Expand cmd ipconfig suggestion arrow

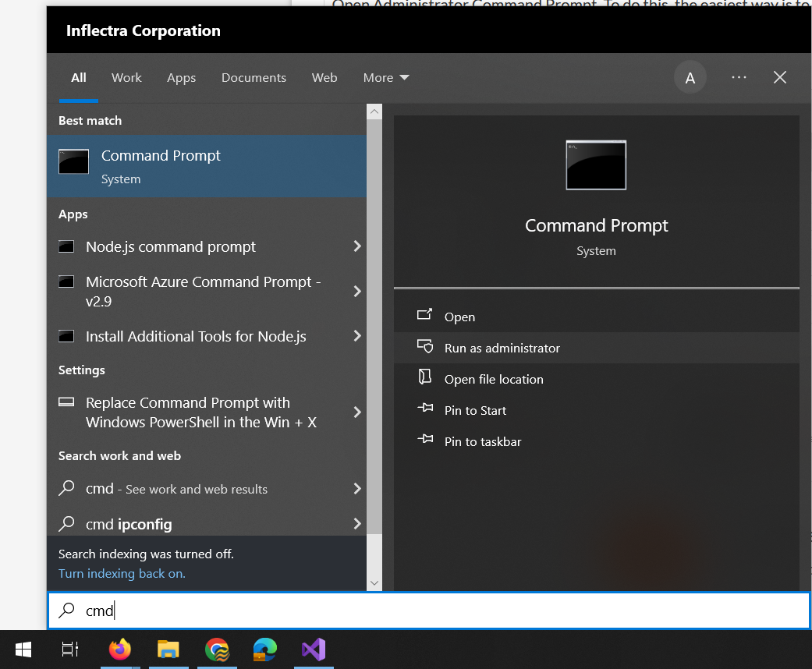pos(357,523)
